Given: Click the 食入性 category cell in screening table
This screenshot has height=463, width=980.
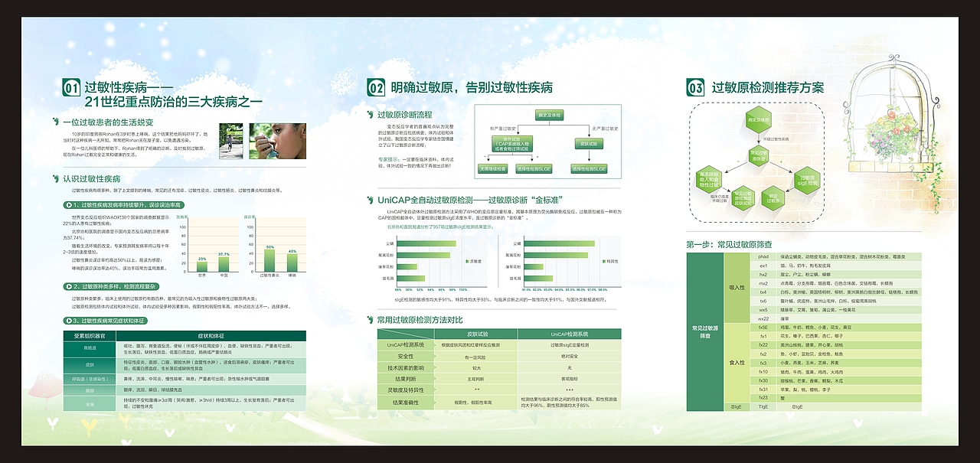Looking at the screenshot, I should pyautogui.click(x=737, y=362).
